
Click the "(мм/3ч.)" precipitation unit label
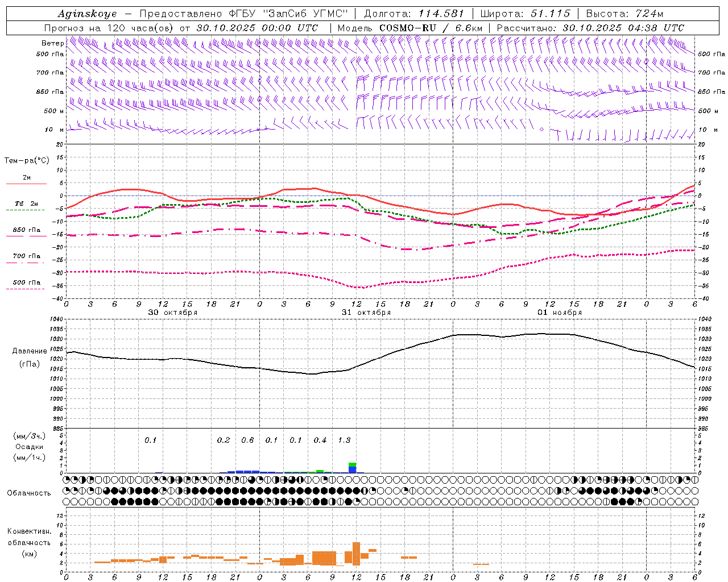point(30,436)
